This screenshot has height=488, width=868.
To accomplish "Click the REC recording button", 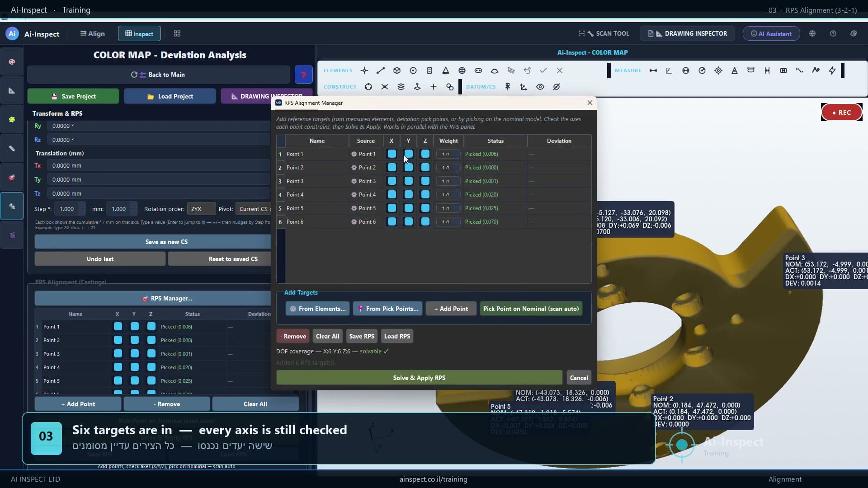I will coord(841,113).
